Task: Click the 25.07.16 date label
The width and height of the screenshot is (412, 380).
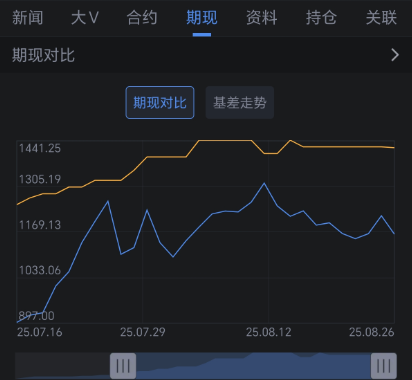Action: coord(40,332)
